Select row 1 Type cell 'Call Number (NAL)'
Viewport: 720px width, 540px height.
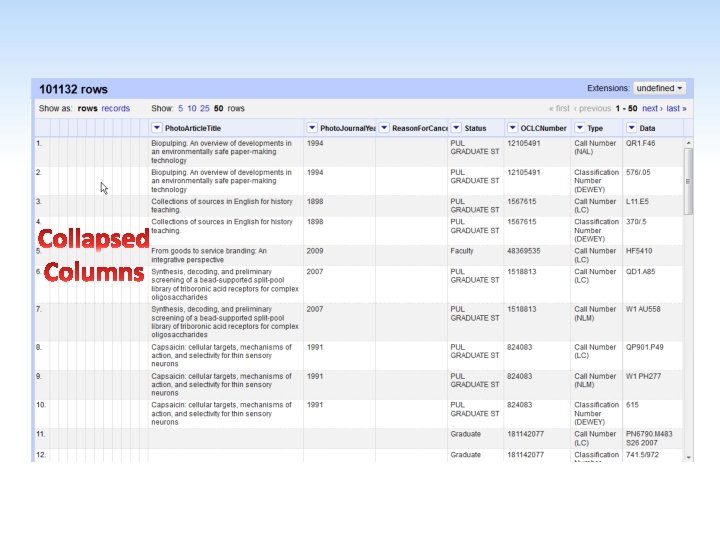[x=595, y=147]
